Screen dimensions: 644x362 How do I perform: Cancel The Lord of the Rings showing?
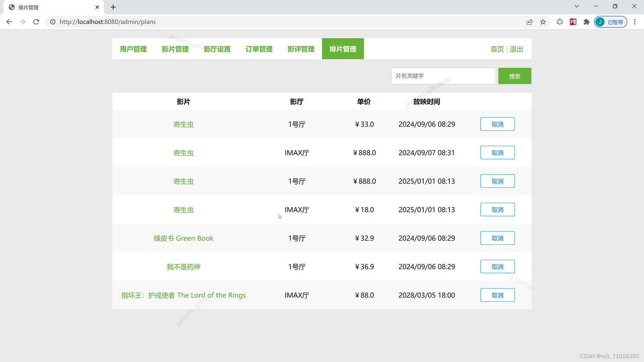[497, 295]
